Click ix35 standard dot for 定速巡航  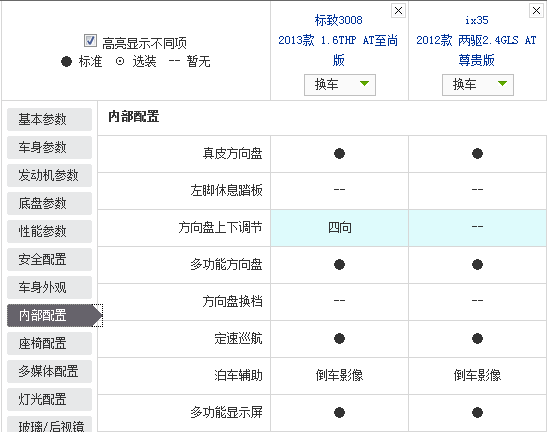(x=477, y=338)
